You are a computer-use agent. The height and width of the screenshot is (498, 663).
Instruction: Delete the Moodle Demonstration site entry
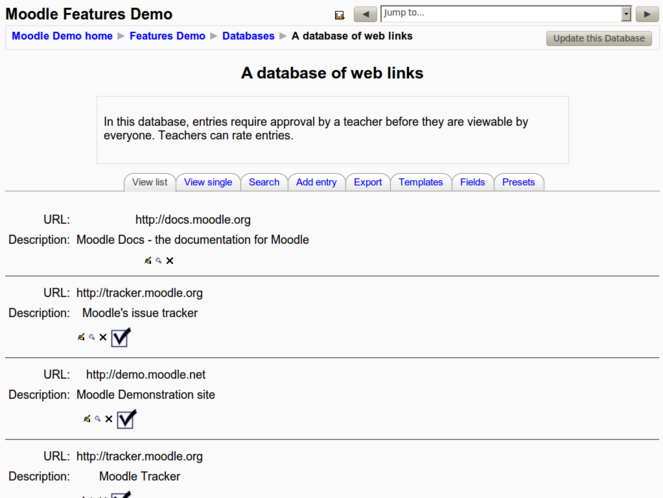[x=109, y=419]
